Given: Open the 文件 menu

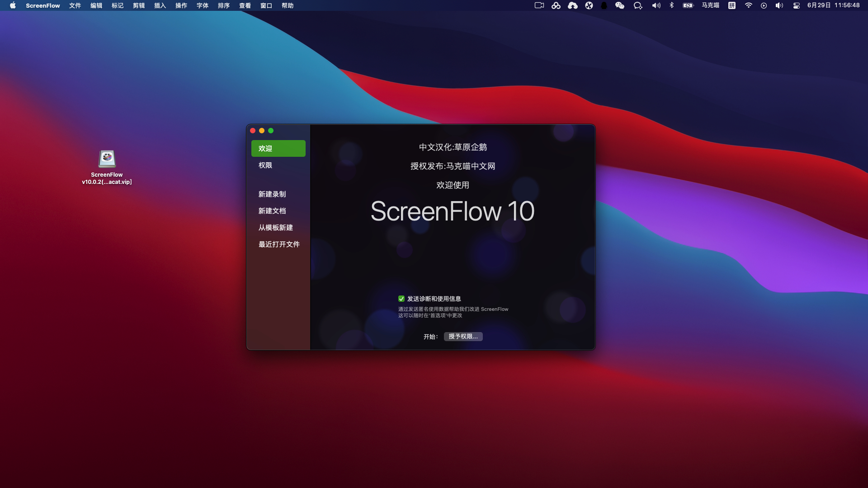Looking at the screenshot, I should pos(75,5).
